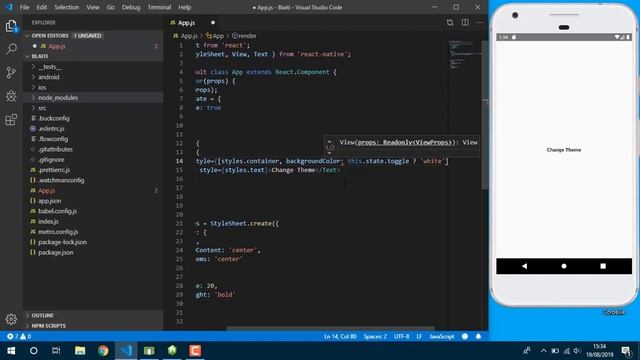
Task: Open the Debug view in activity bar
Action: coord(11,96)
